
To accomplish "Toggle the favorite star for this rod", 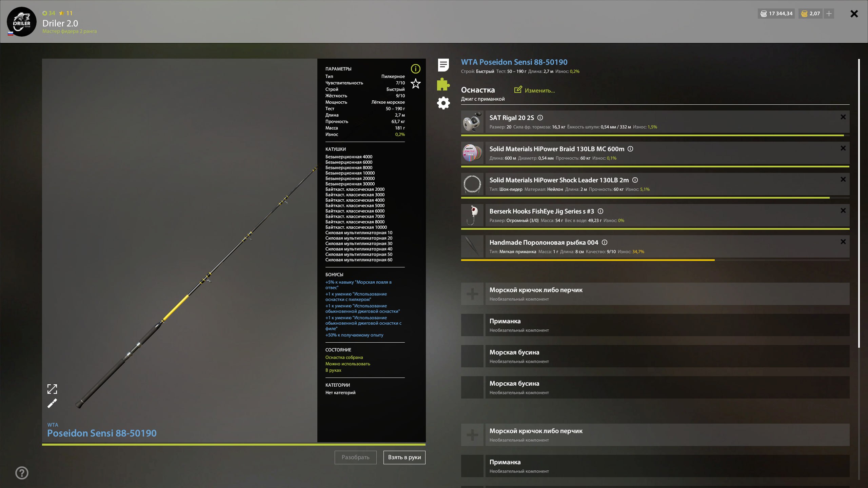I will (x=415, y=83).
